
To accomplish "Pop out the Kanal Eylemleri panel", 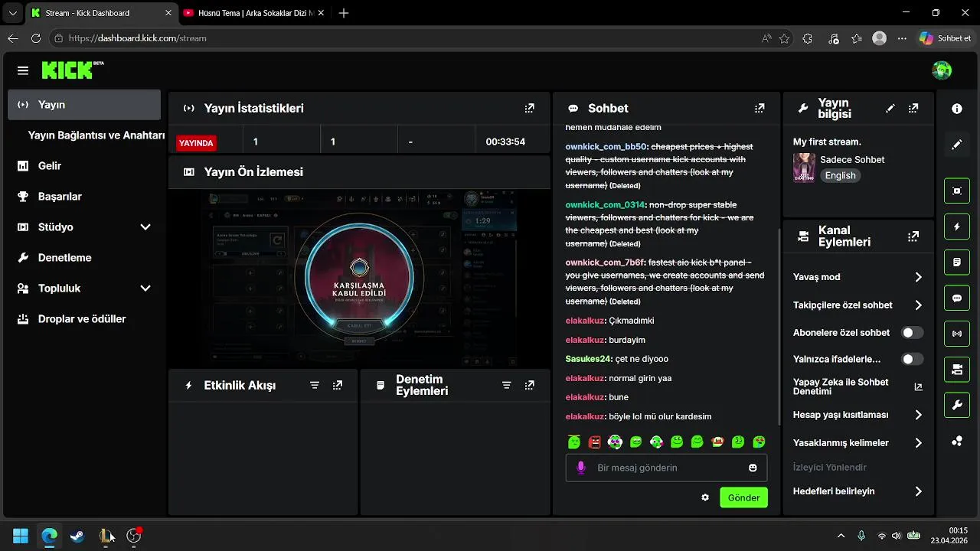I will point(913,236).
